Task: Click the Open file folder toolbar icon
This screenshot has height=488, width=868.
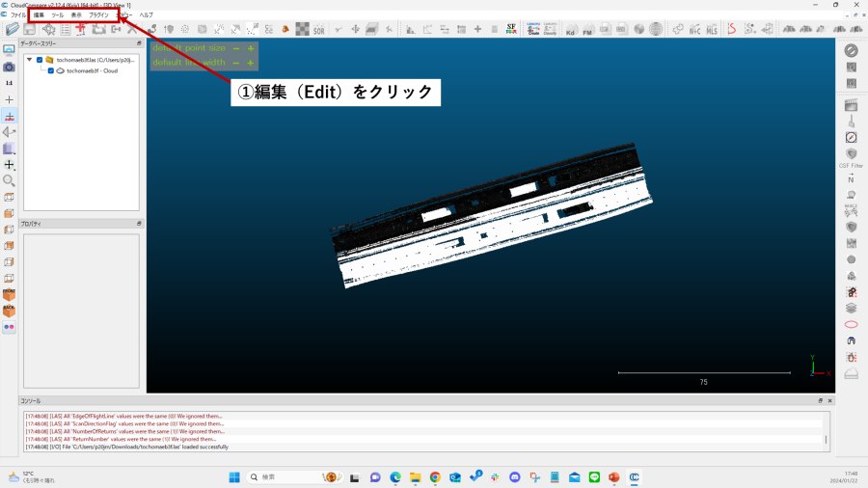Action: coord(13,29)
